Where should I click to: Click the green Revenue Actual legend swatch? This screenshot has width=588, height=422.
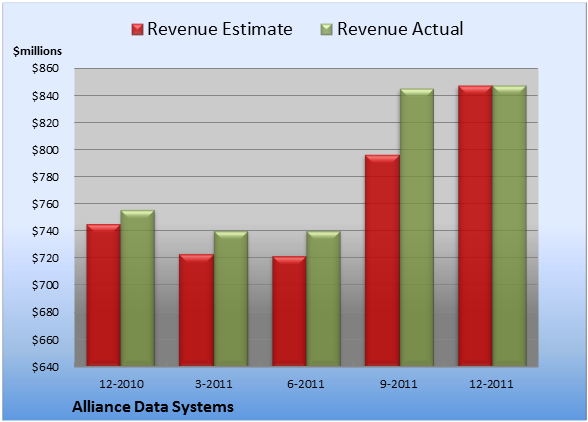click(327, 30)
